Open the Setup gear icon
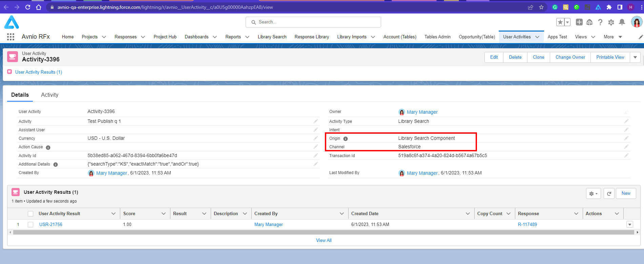 [611, 22]
